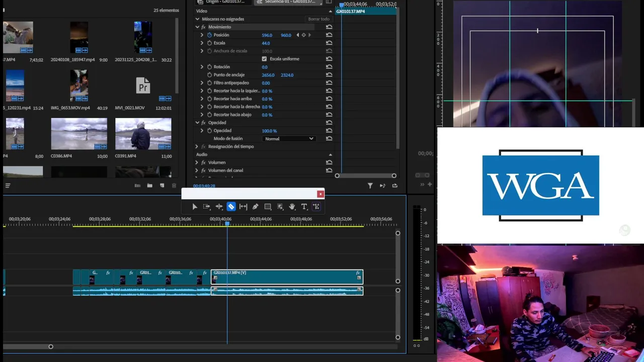Click the export icon in Effect Controls
This screenshot has width=644, height=362.
(x=395, y=186)
